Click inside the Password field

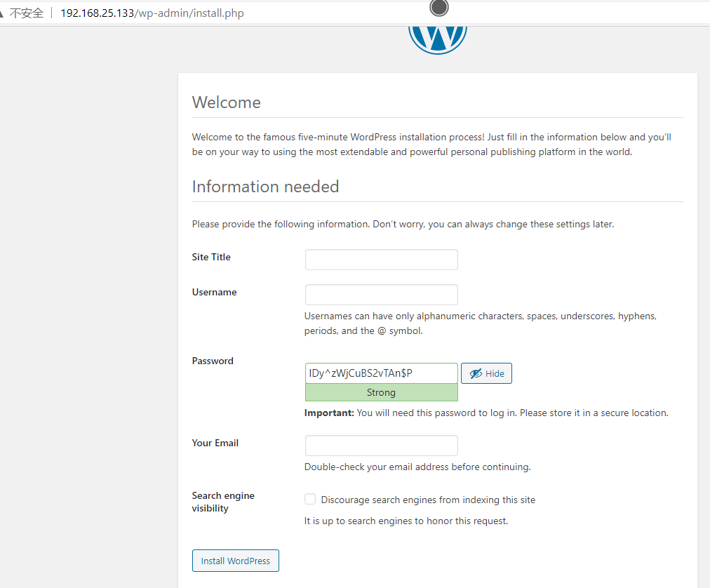[x=381, y=373]
